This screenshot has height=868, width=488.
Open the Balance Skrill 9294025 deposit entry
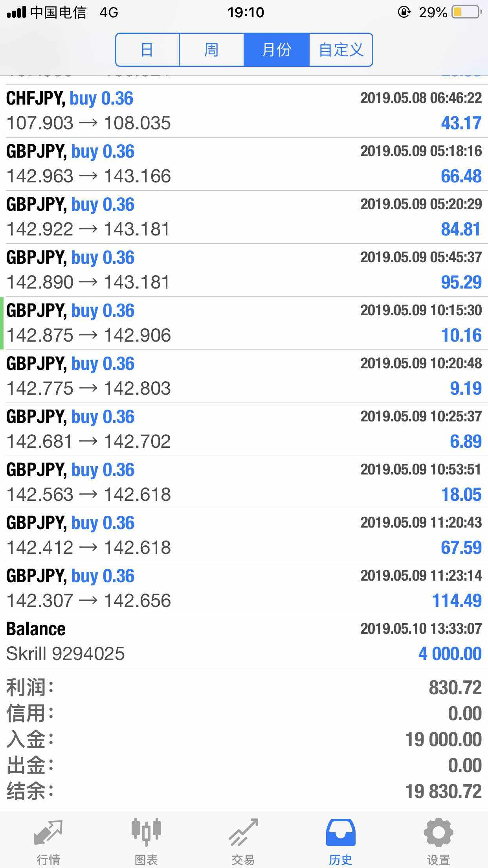(244, 642)
